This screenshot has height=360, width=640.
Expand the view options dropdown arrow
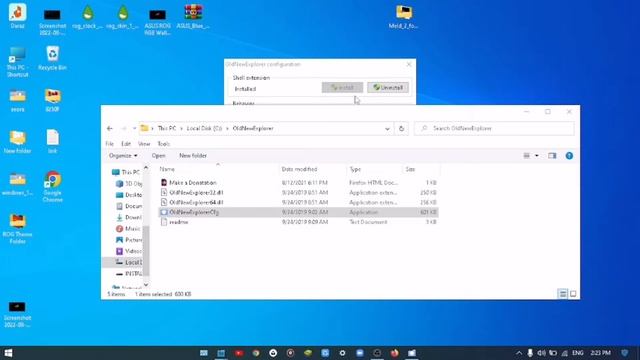537,156
